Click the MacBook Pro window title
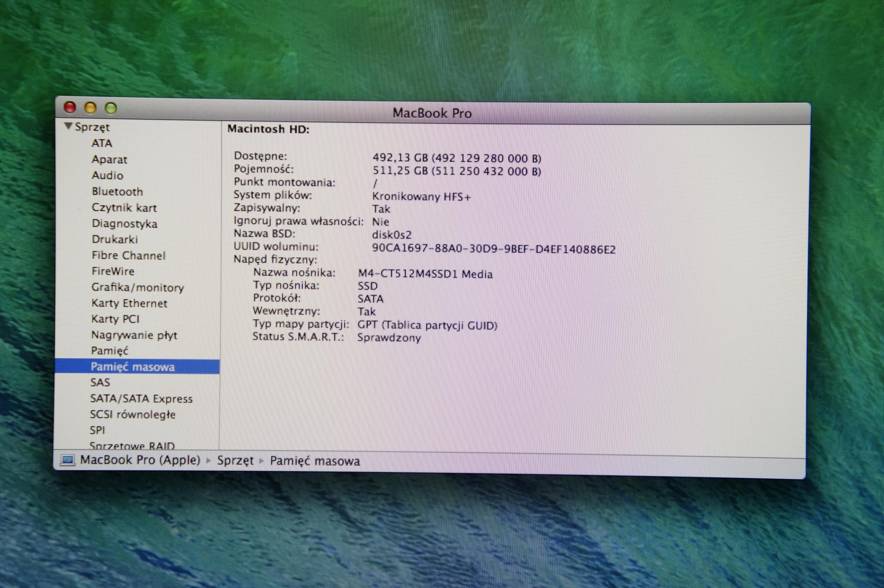The height and width of the screenshot is (588, 884). coord(432,113)
